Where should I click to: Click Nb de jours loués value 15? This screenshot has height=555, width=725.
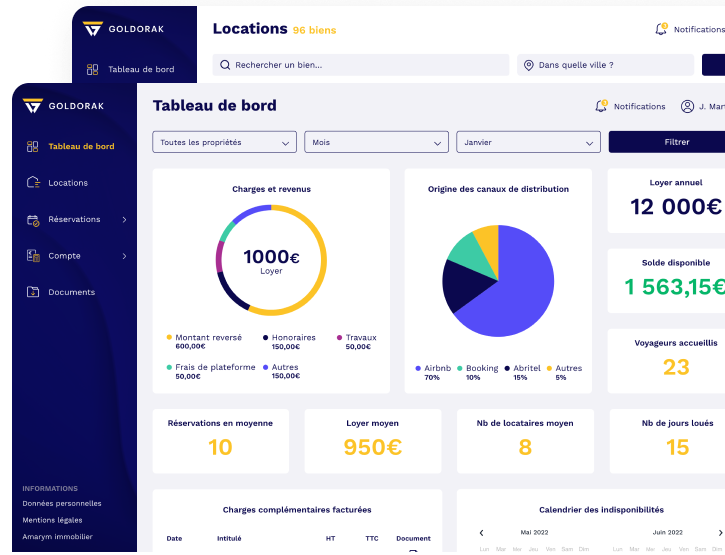point(677,447)
